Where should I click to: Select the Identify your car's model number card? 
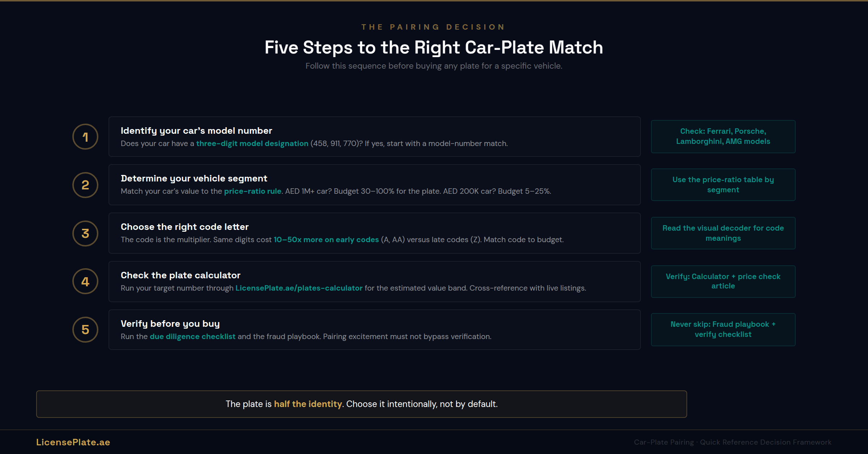[374, 137]
